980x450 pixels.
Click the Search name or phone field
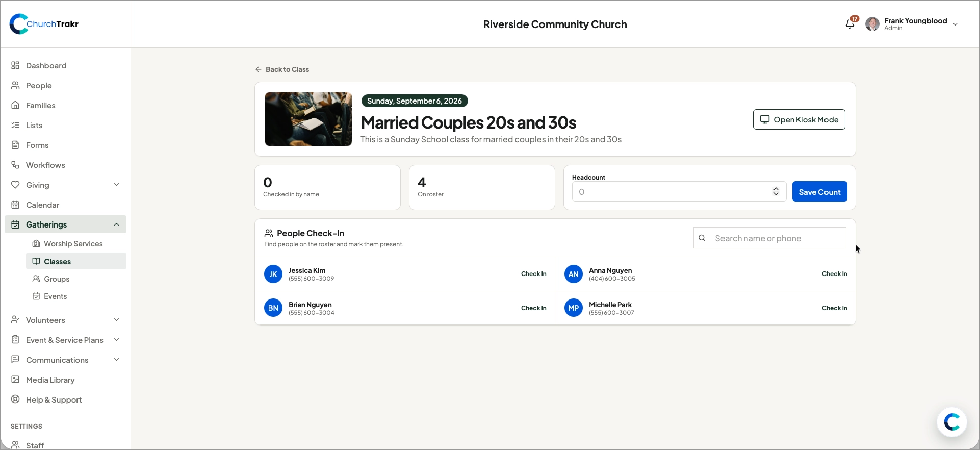[x=769, y=238]
